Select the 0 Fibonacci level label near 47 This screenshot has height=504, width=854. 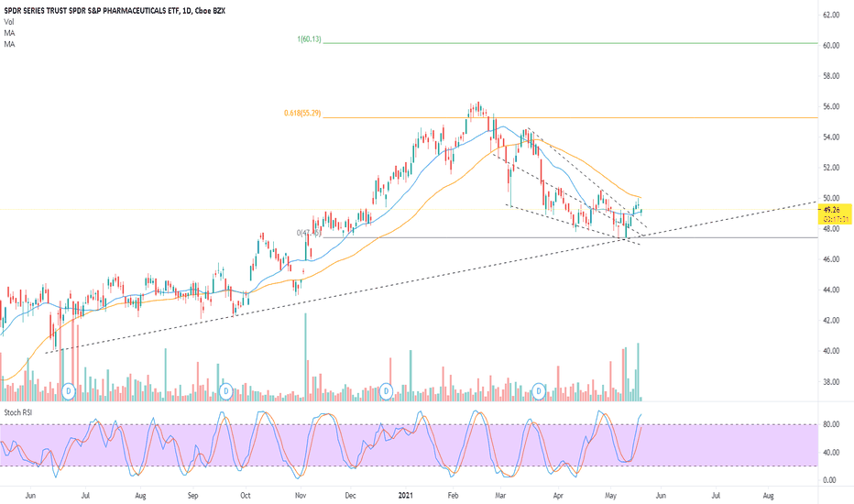[309, 233]
